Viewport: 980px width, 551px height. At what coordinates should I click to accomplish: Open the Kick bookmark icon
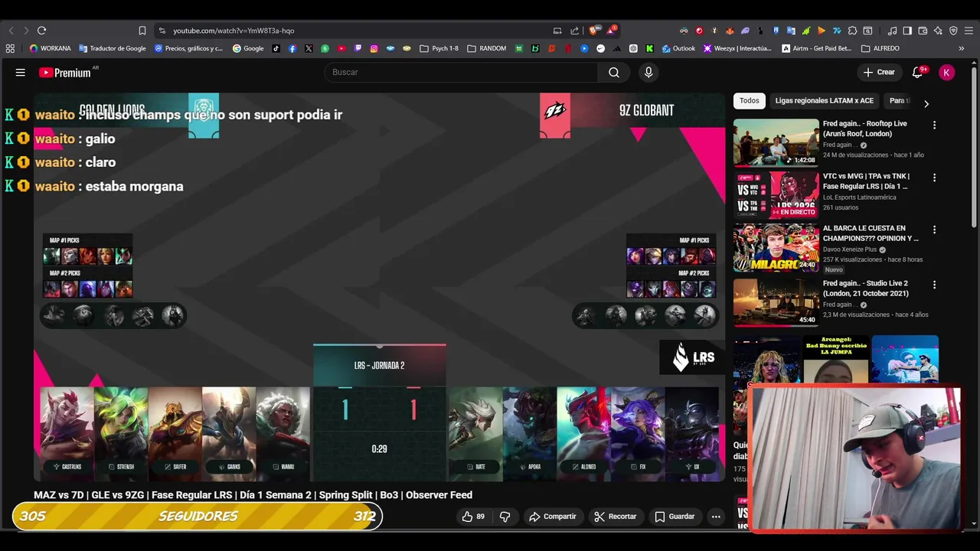click(649, 48)
